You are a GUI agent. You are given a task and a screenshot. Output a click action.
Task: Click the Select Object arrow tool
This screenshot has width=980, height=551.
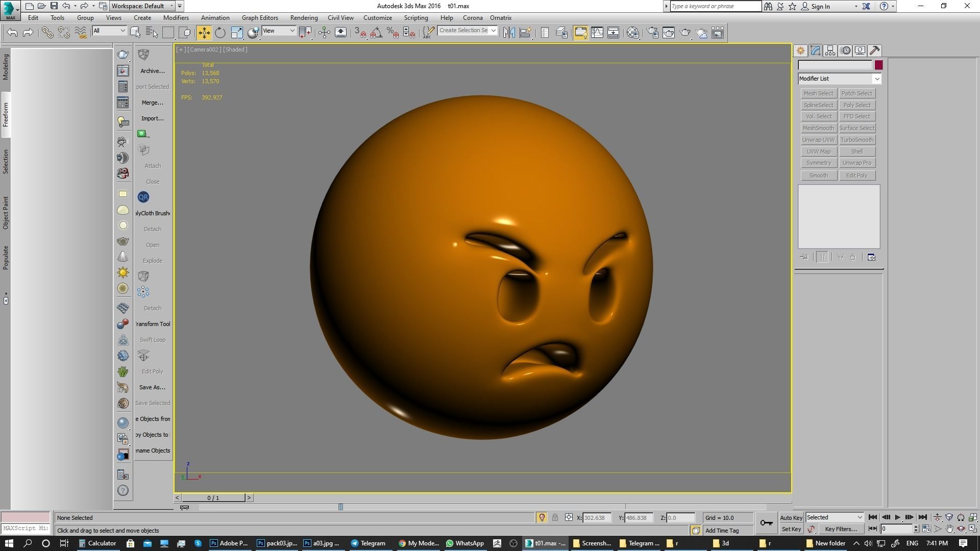[x=135, y=33]
